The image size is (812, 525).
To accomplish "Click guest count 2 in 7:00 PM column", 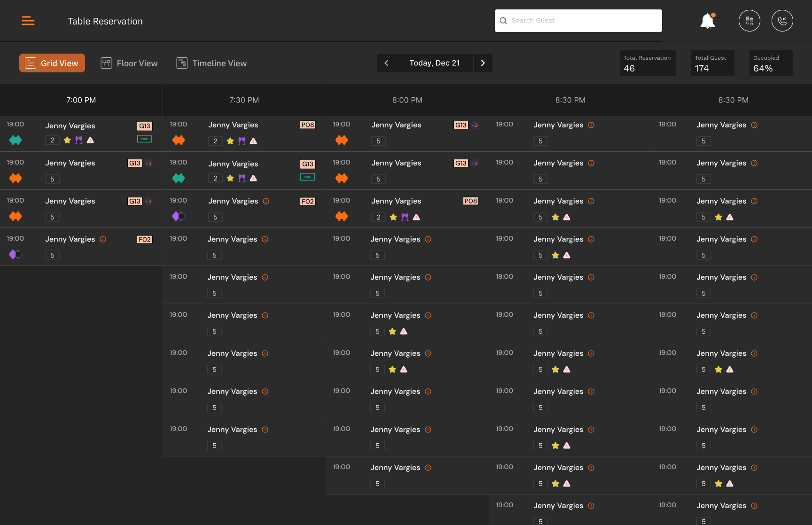I will click(52, 140).
